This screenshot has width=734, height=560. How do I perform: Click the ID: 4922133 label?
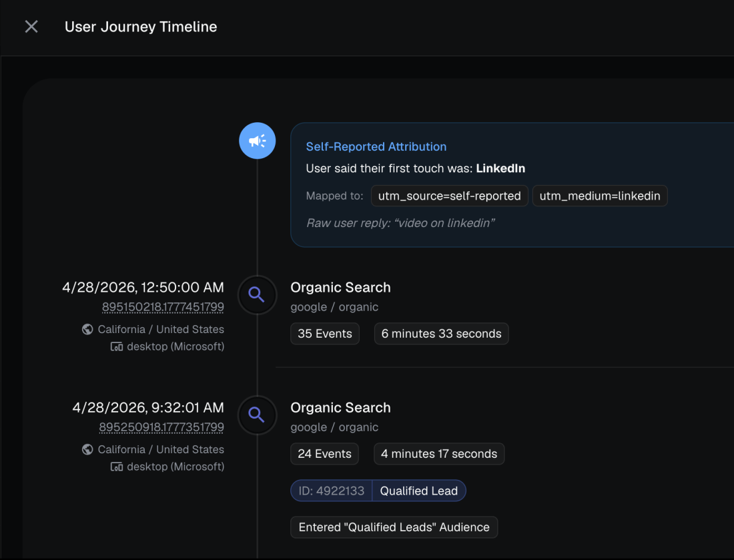(332, 491)
